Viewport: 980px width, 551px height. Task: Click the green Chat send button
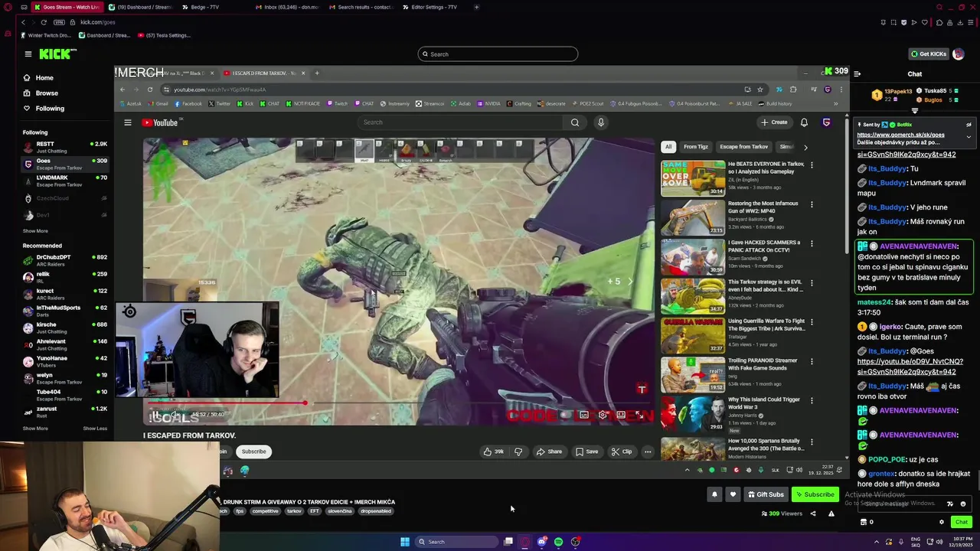point(962,522)
